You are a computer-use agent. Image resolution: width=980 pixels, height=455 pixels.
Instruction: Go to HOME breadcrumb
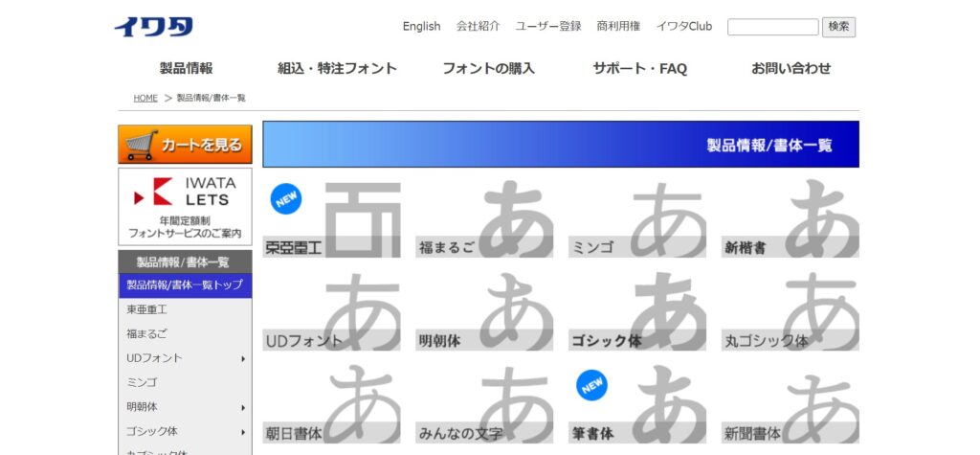point(145,99)
